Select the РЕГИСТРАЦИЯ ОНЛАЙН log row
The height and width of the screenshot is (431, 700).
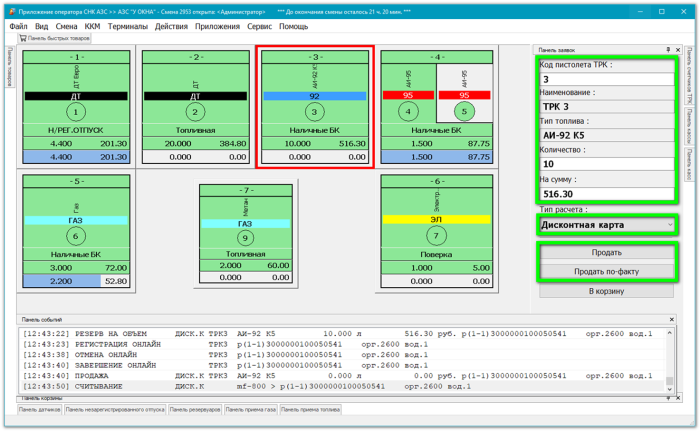342,344
